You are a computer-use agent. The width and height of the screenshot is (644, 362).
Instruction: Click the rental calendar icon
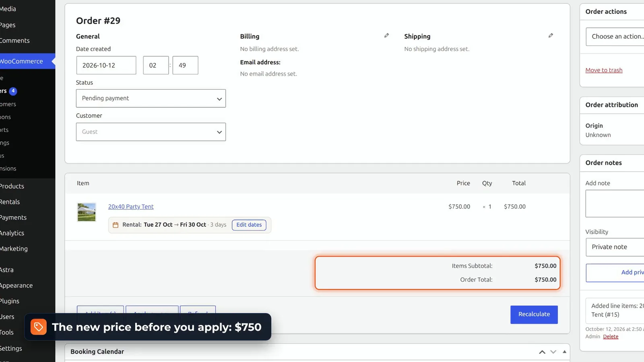click(x=116, y=225)
